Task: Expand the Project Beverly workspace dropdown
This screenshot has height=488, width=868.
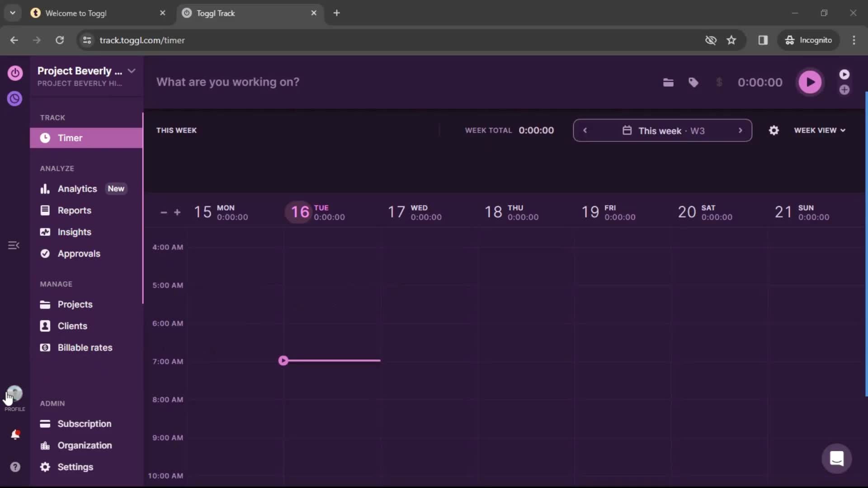Action: pyautogui.click(x=131, y=71)
